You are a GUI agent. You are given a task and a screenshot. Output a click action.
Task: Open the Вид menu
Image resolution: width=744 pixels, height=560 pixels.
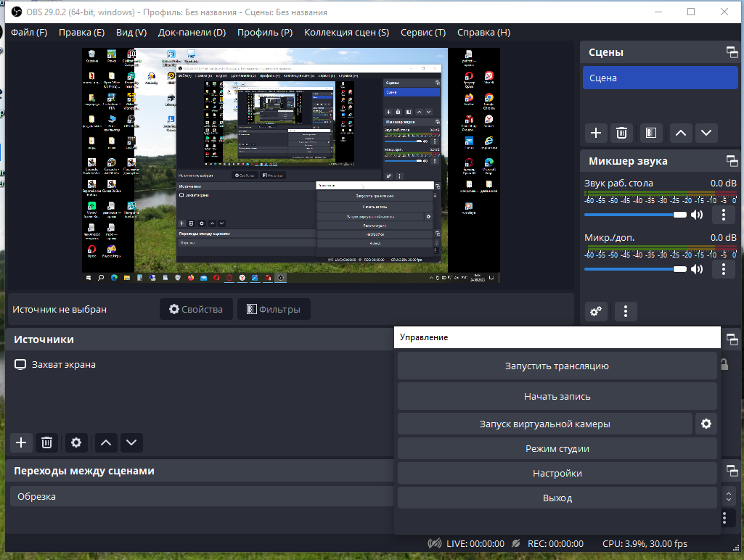131,32
